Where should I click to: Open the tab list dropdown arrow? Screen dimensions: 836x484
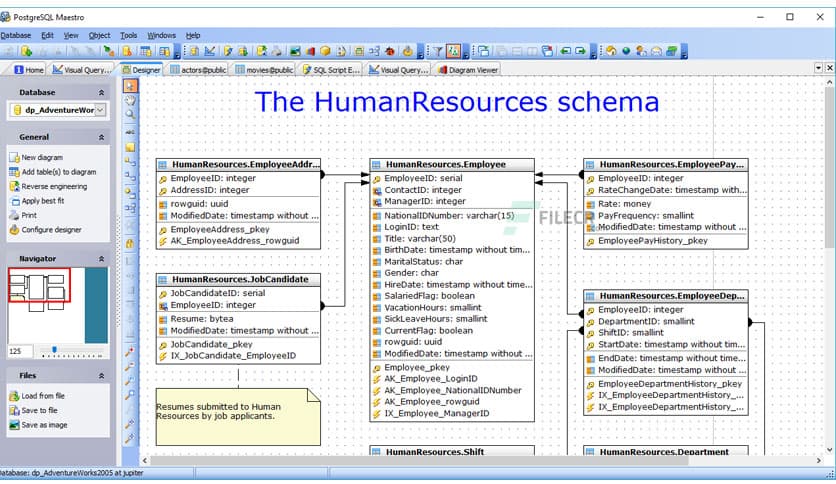coord(818,68)
